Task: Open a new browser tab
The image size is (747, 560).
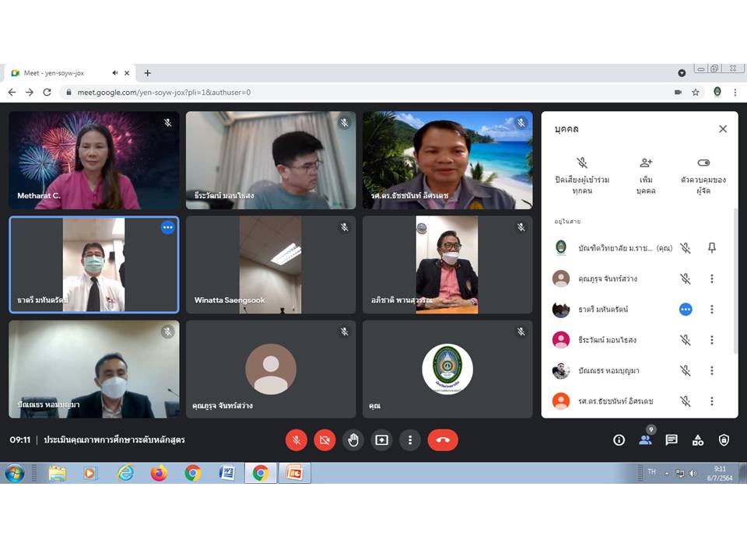Action: tap(148, 73)
